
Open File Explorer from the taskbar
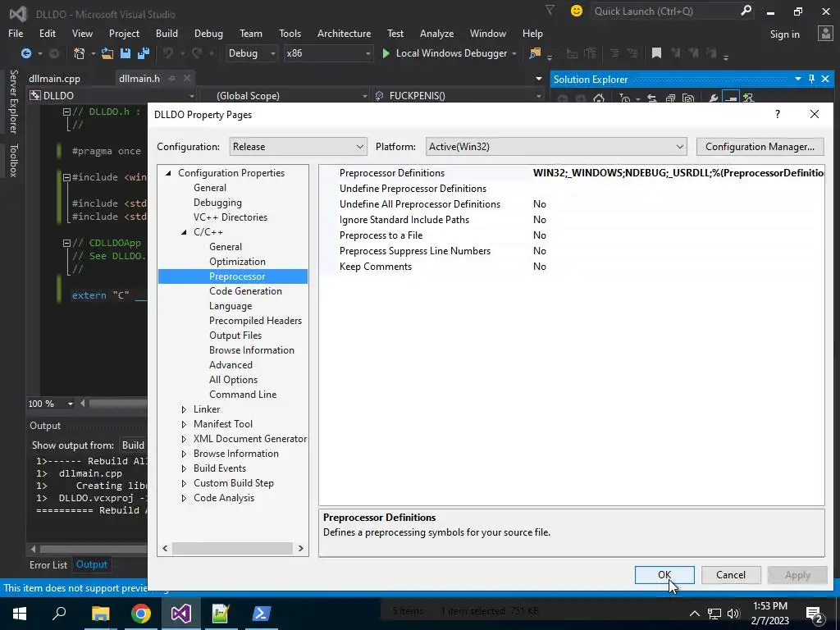point(100,614)
